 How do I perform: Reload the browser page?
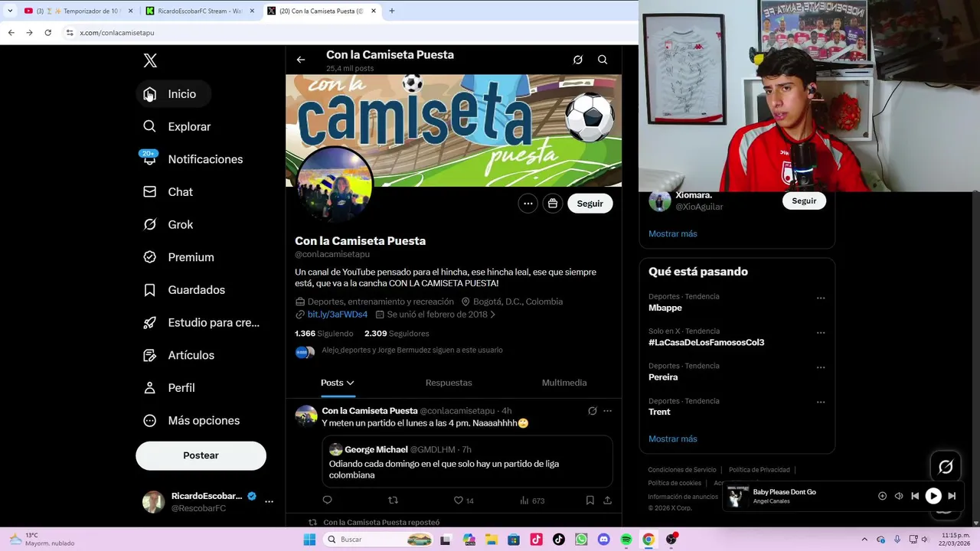(x=47, y=33)
